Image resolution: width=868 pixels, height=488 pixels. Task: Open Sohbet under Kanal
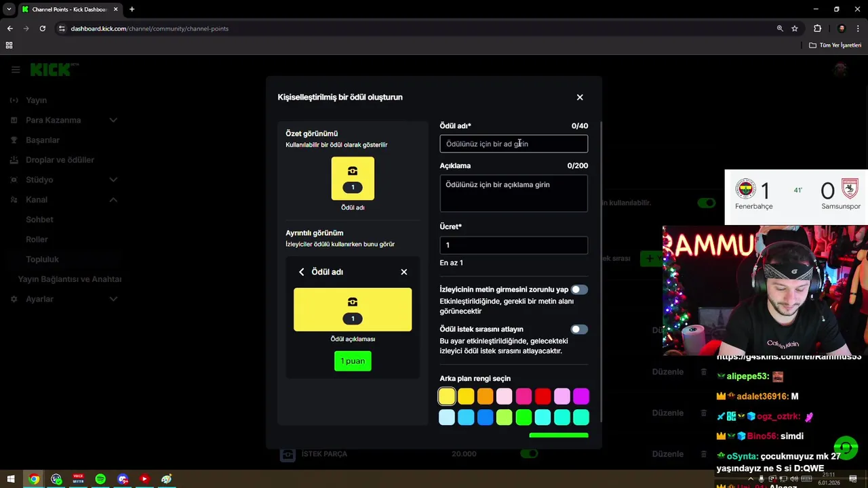point(39,220)
